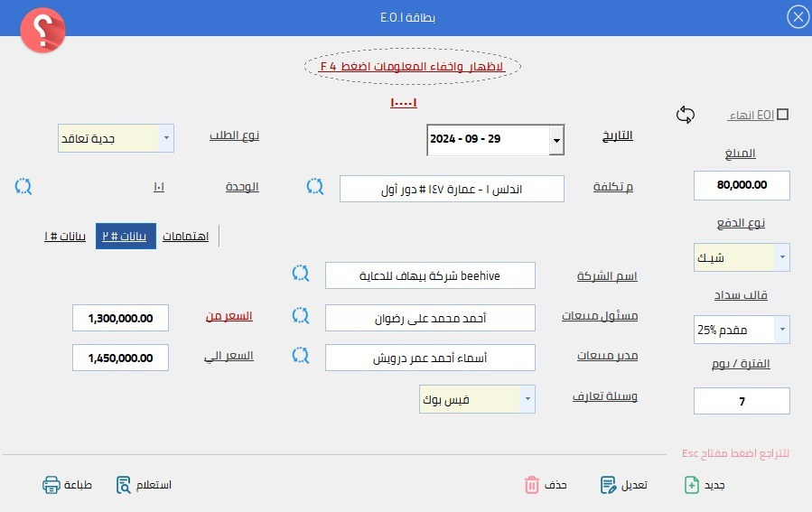This screenshot has height=512, width=812.
Task: Click the search icon beside sales manager field
Action: point(300,355)
